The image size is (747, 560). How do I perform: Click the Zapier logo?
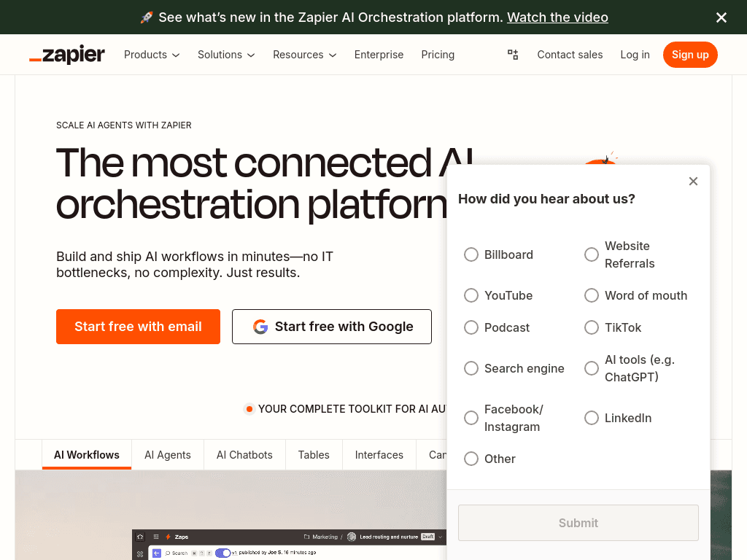pos(67,54)
